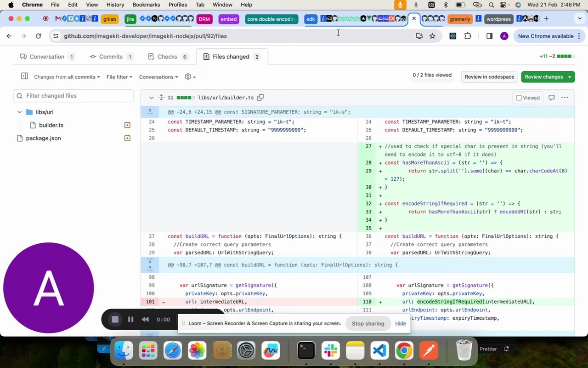Go back to the previous page
The image size is (588, 368).
coord(9,36)
